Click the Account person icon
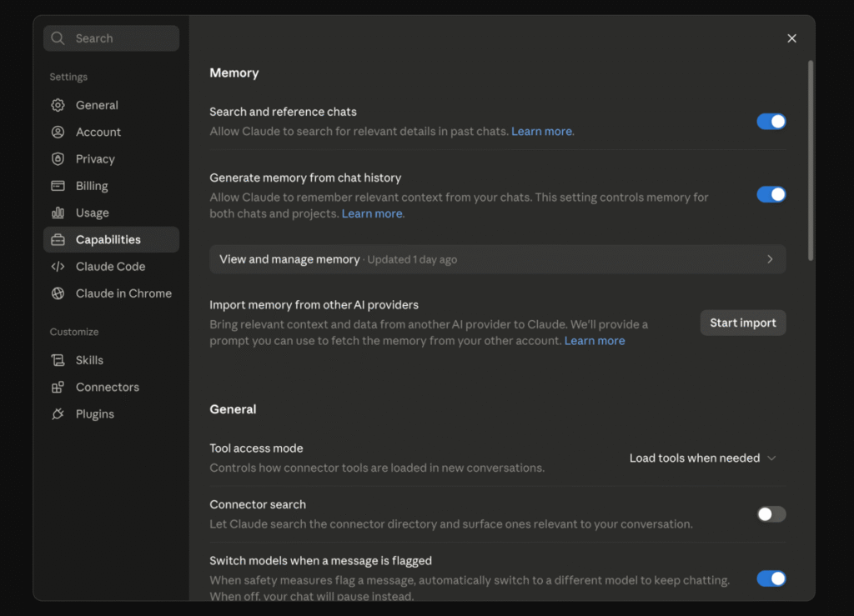This screenshot has width=854, height=616. pyautogui.click(x=58, y=132)
